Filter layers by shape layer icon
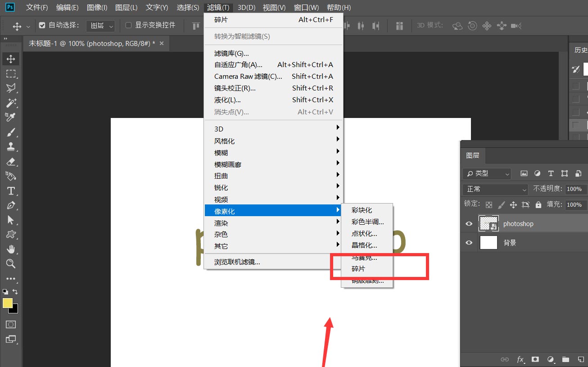The height and width of the screenshot is (367, 588). (565, 173)
